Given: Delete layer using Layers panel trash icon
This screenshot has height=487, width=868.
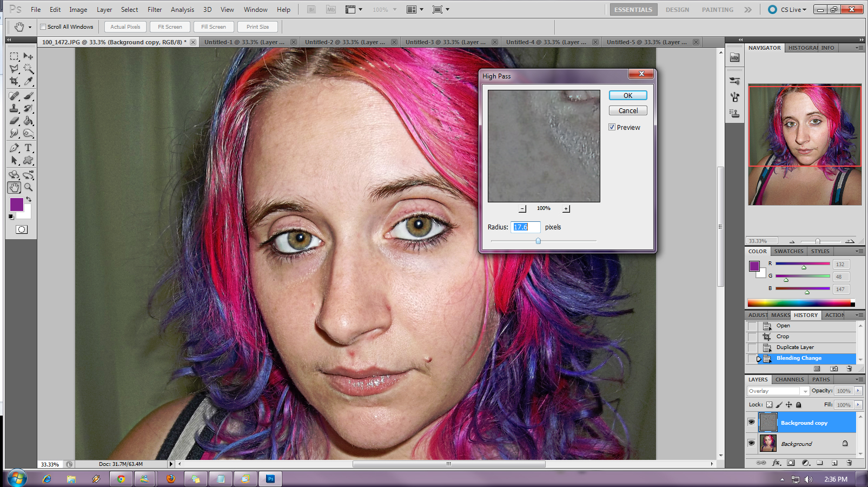Looking at the screenshot, I should point(849,463).
